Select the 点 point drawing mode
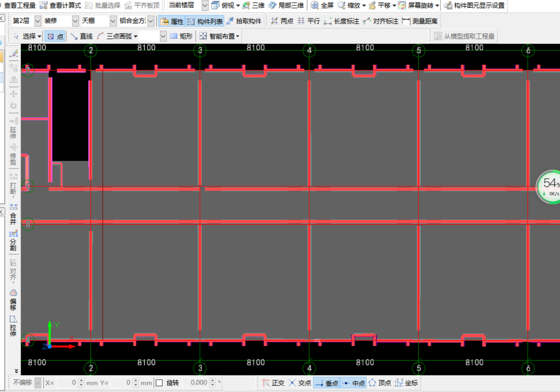Screen dimensions: 560x392 (55, 36)
